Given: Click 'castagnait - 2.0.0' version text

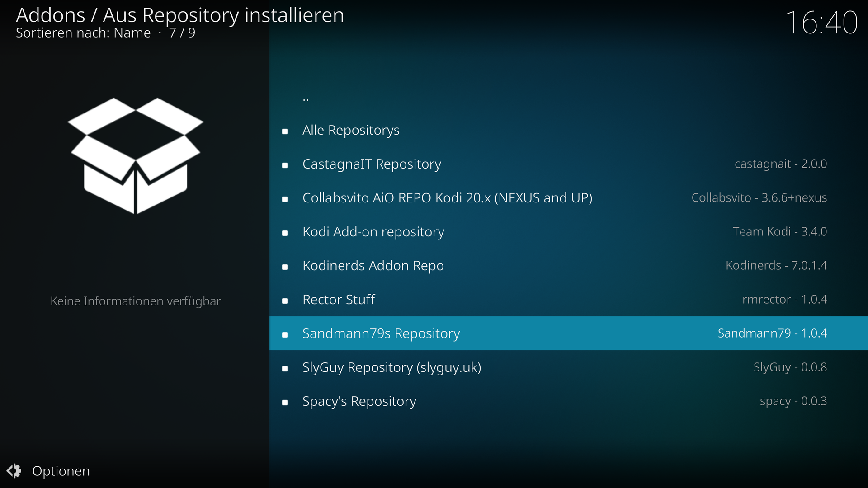Looking at the screenshot, I should [x=781, y=164].
